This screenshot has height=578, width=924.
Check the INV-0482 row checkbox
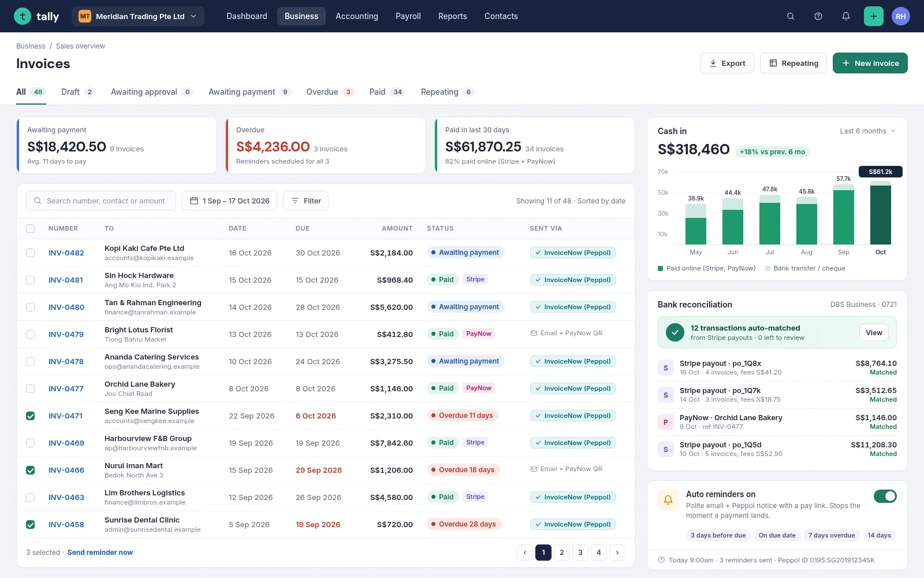point(31,253)
